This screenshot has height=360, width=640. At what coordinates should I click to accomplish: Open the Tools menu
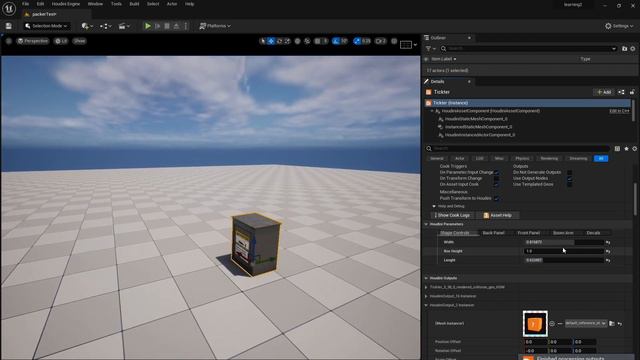[116, 4]
